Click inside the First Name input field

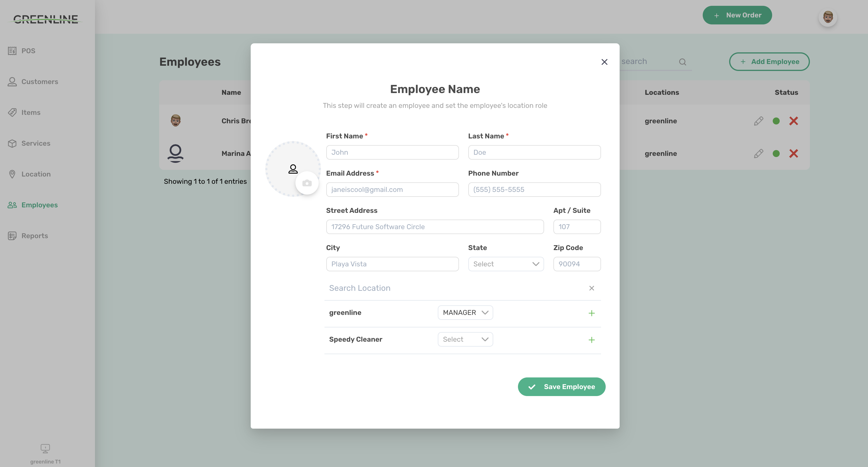point(392,152)
